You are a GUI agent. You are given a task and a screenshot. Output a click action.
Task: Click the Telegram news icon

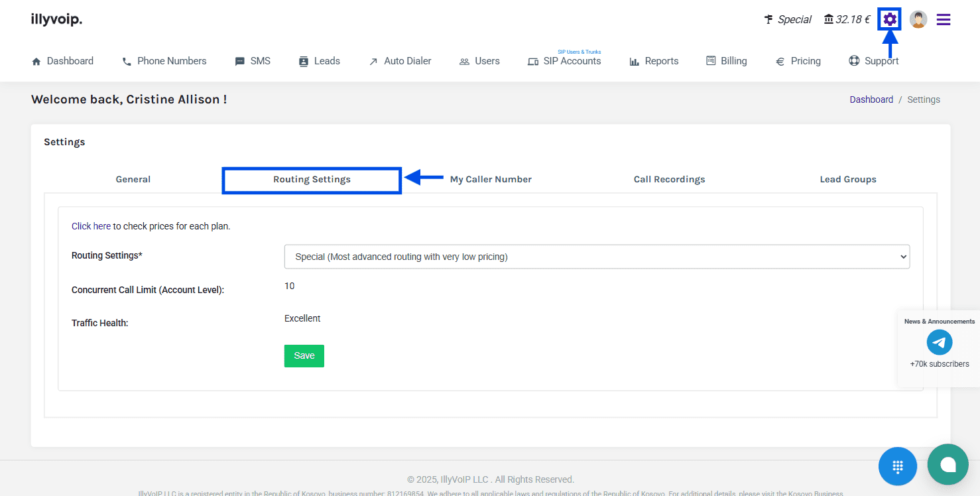(x=939, y=343)
